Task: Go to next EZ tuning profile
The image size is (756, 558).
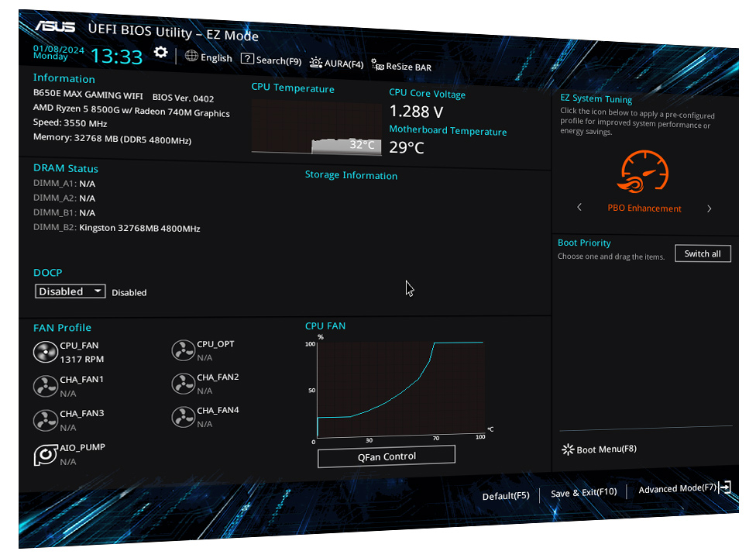Action: (710, 208)
